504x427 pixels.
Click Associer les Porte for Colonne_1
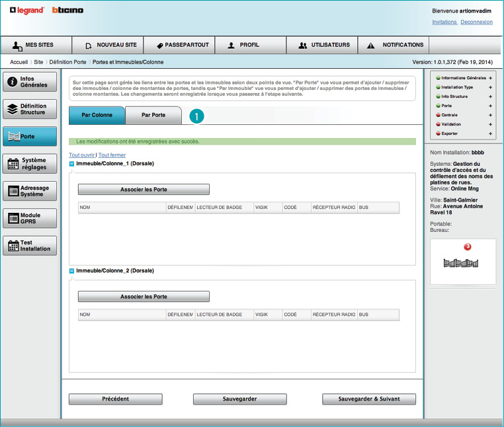(144, 189)
